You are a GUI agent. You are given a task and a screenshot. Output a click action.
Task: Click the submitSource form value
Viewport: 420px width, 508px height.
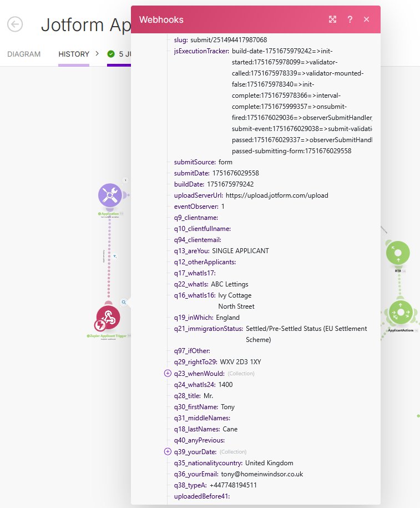(225, 162)
